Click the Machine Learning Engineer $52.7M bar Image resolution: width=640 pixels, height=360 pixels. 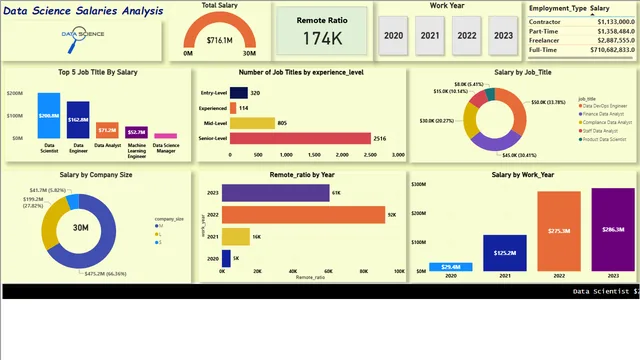tap(136, 132)
